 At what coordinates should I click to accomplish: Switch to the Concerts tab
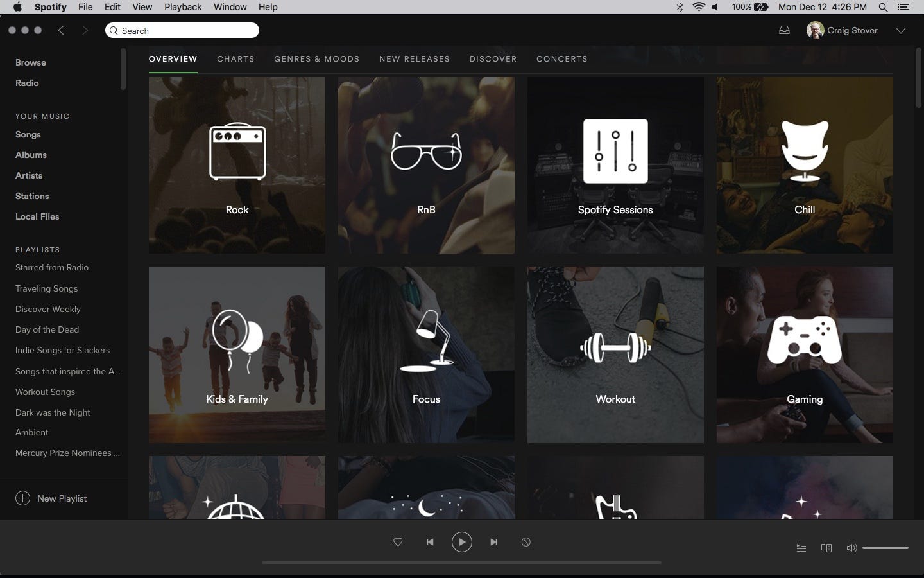(x=562, y=58)
